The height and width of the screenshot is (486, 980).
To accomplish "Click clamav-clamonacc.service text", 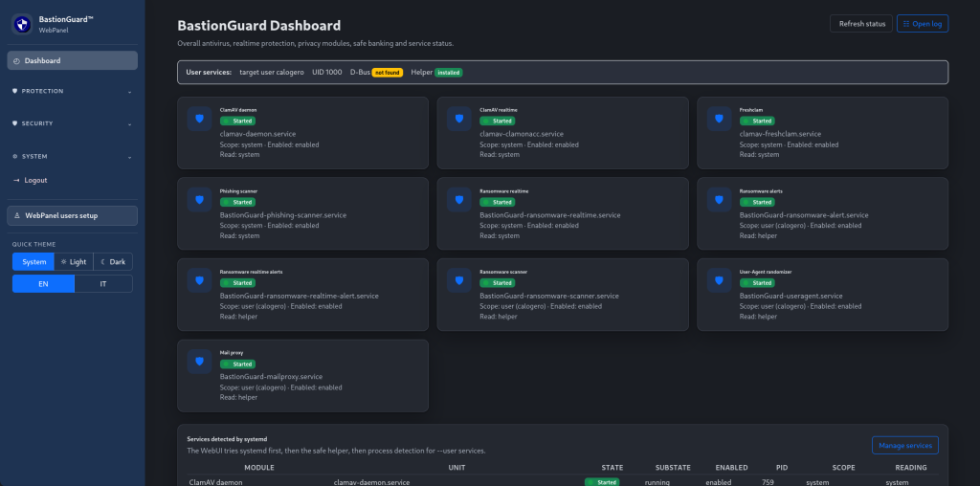I will [x=522, y=134].
